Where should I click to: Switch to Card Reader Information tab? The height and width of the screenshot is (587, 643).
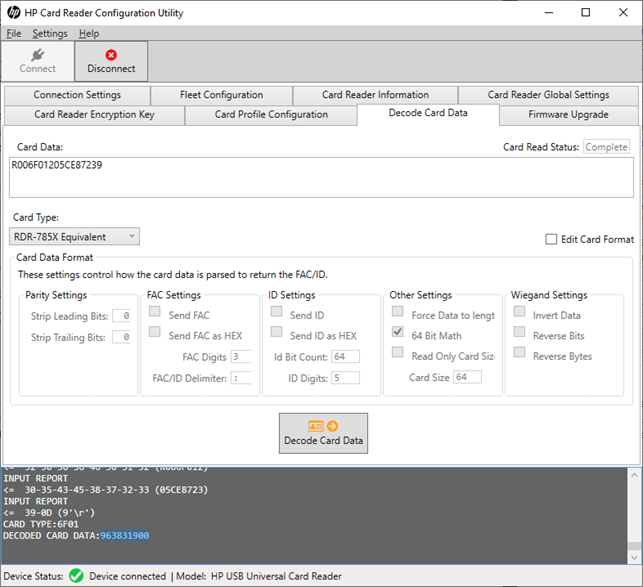click(375, 95)
